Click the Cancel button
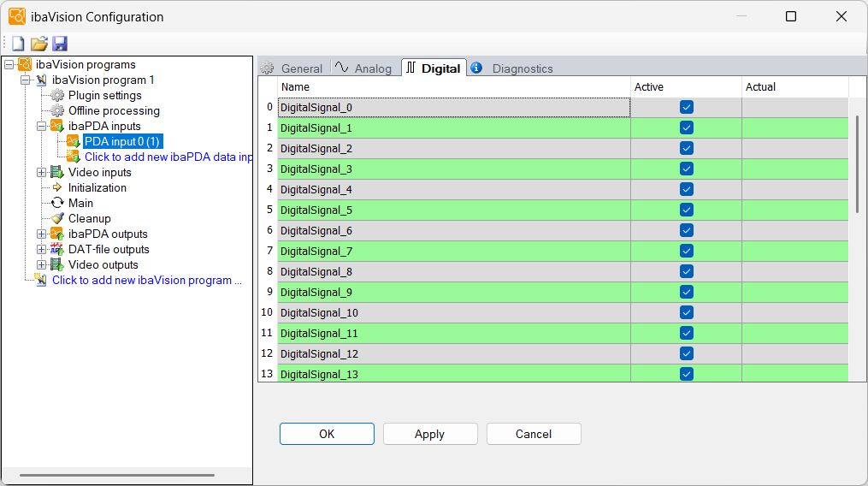Viewport: 868px width, 486px height. click(x=534, y=434)
